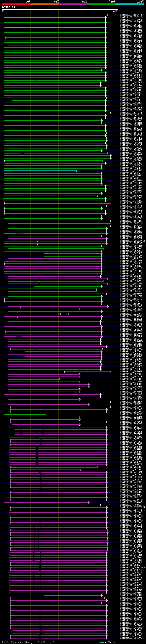Select hit label UniRef100_A5C3V6
The image size is (146, 644).
tap(131, 324)
